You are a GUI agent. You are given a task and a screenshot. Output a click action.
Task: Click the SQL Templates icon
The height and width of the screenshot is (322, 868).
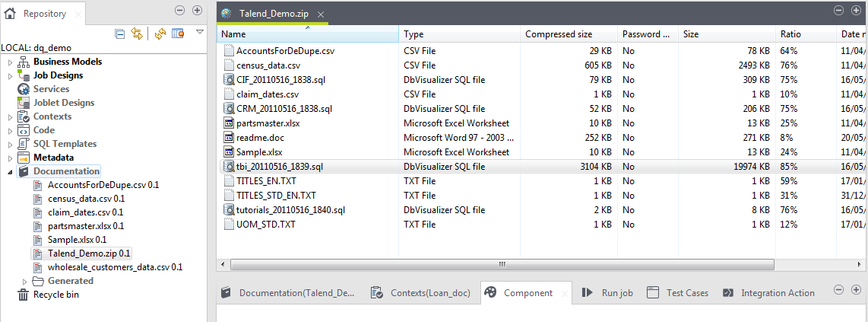point(24,144)
